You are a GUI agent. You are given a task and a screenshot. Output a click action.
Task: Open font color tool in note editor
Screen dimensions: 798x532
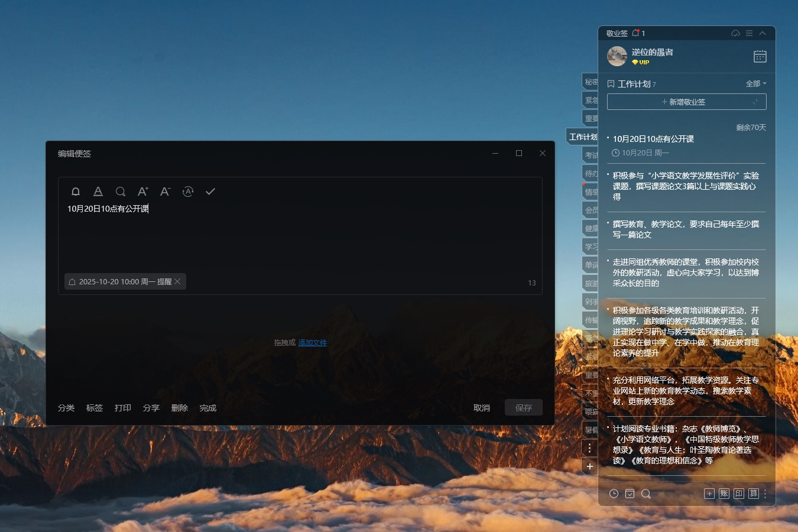tap(98, 192)
